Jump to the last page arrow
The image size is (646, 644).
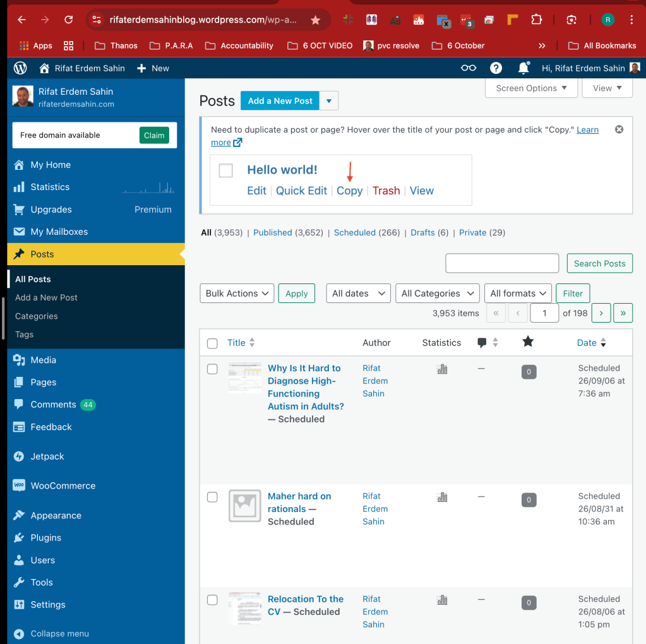623,313
